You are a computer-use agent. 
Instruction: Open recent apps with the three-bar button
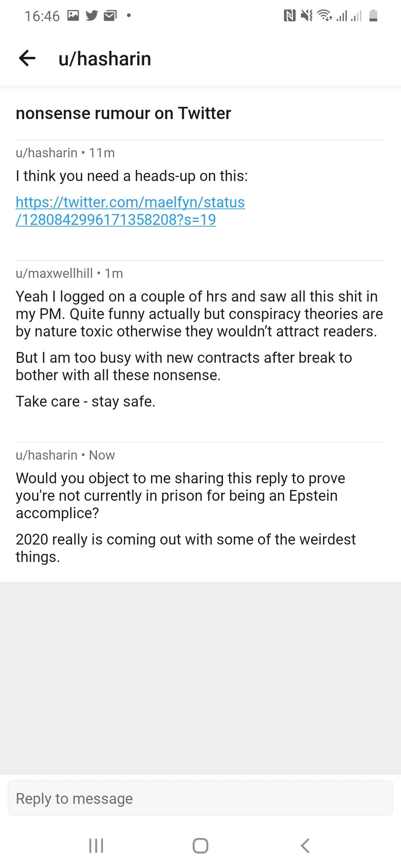coord(96,846)
